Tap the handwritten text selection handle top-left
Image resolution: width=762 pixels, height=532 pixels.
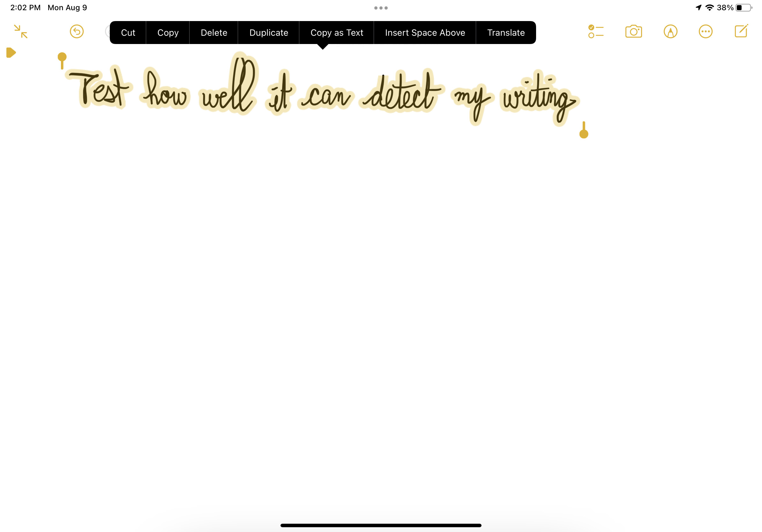point(62,57)
